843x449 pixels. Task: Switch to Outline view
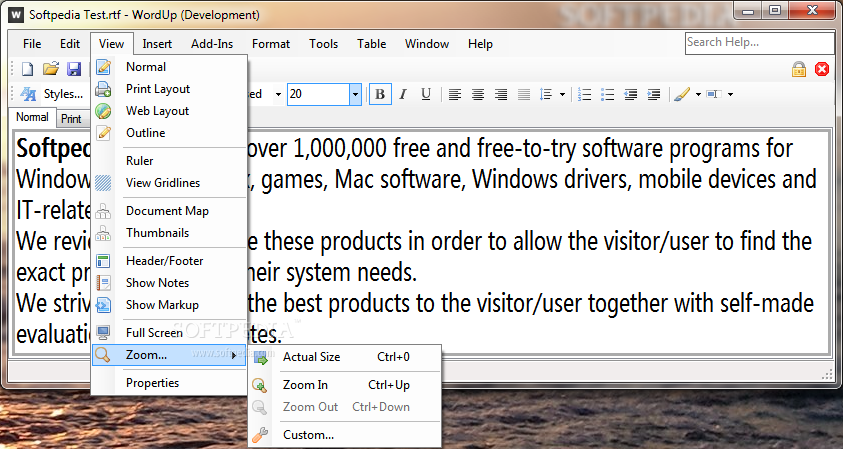tap(169, 133)
